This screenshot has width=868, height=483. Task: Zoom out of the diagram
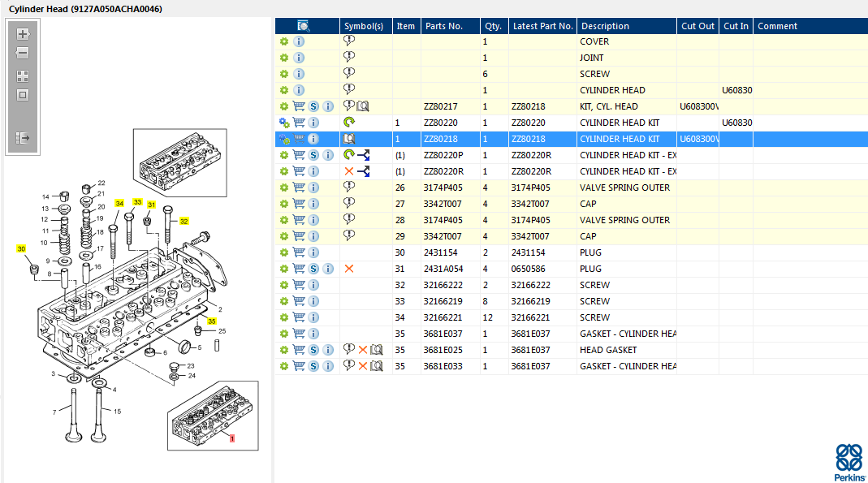(x=23, y=53)
